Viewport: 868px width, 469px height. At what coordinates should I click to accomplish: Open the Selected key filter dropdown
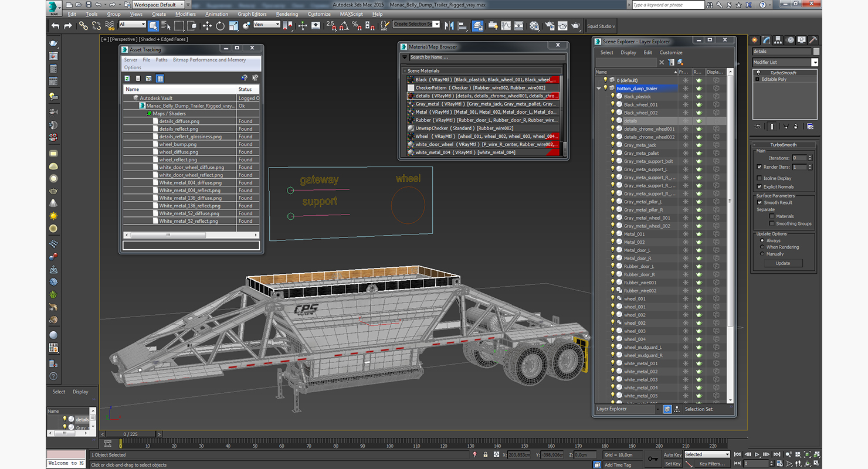707,454
